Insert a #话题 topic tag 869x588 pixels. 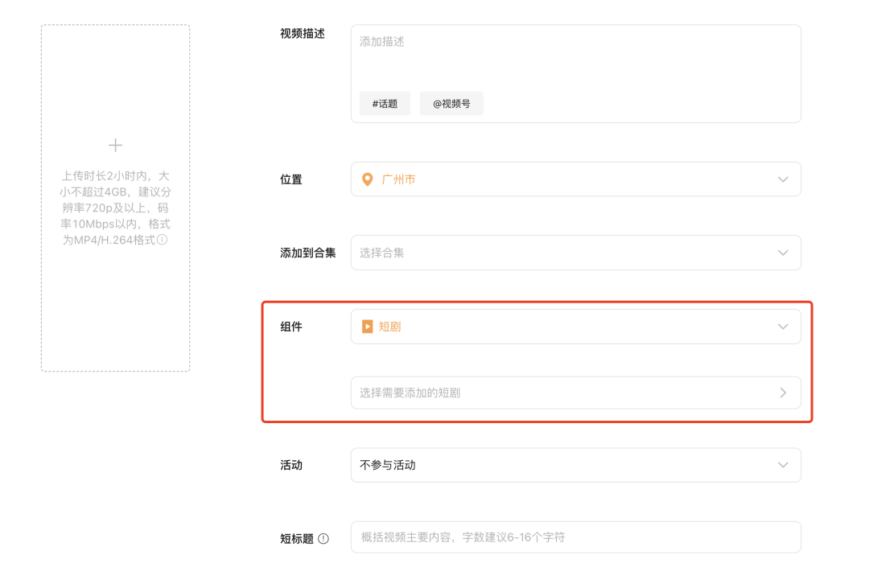(x=385, y=104)
